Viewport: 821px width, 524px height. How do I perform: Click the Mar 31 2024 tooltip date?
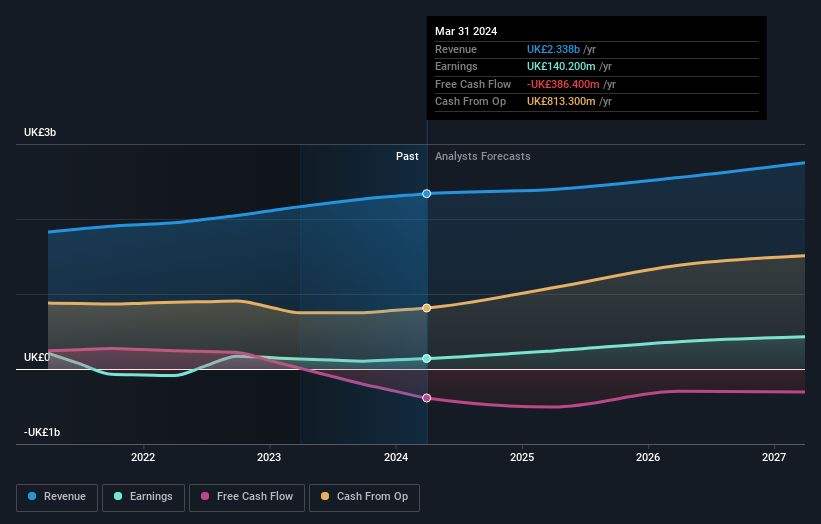pos(466,31)
